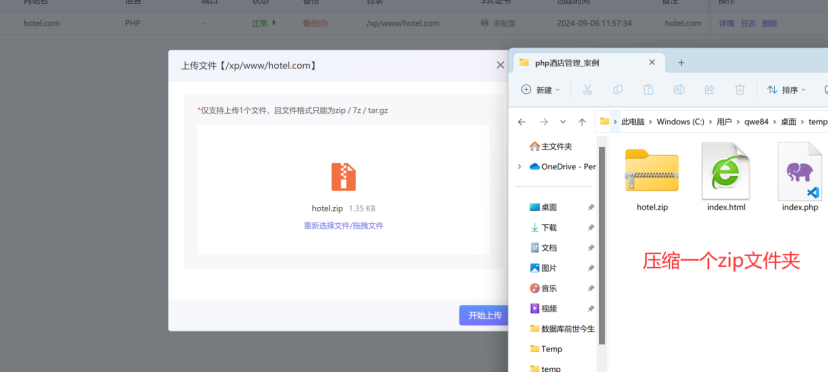Image resolution: width=828 pixels, height=372 pixels.
Task: Open the 排序 sort dropdown
Action: pyautogui.click(x=786, y=90)
